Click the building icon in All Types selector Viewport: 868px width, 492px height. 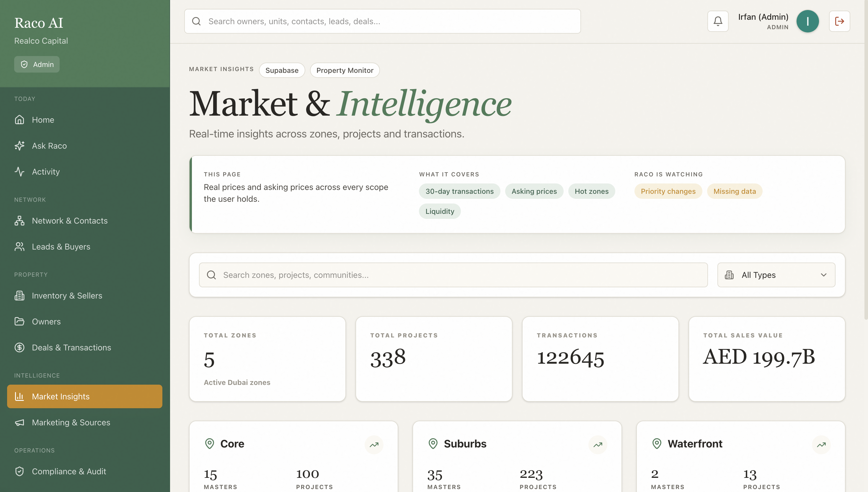(x=729, y=275)
